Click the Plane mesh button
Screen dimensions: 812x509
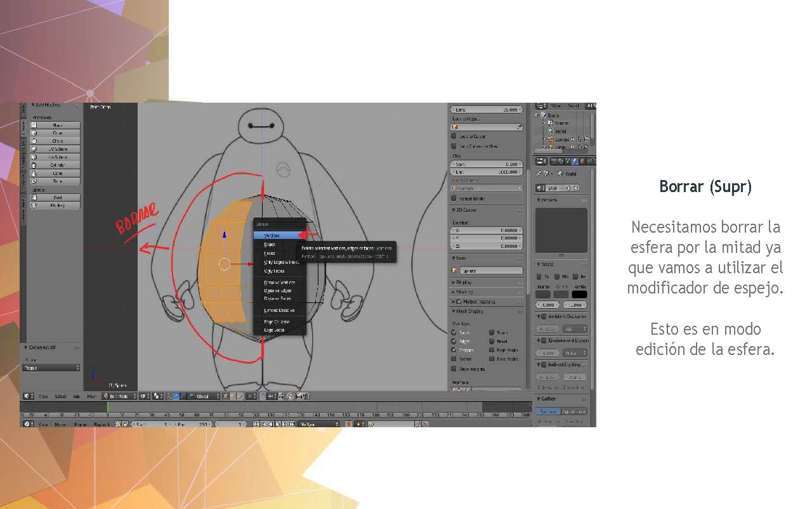(55, 126)
